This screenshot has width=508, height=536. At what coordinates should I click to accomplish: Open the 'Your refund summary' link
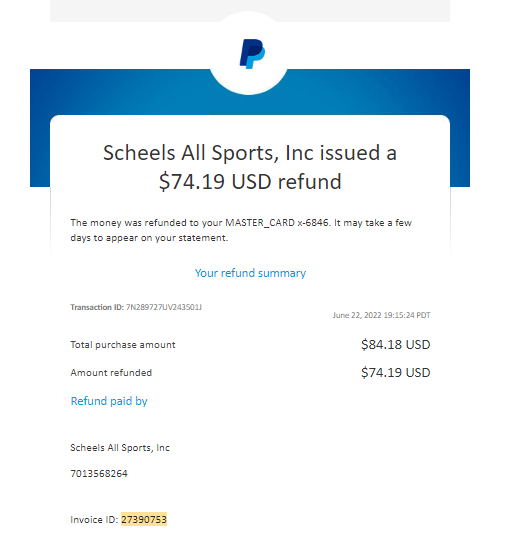pyautogui.click(x=250, y=273)
